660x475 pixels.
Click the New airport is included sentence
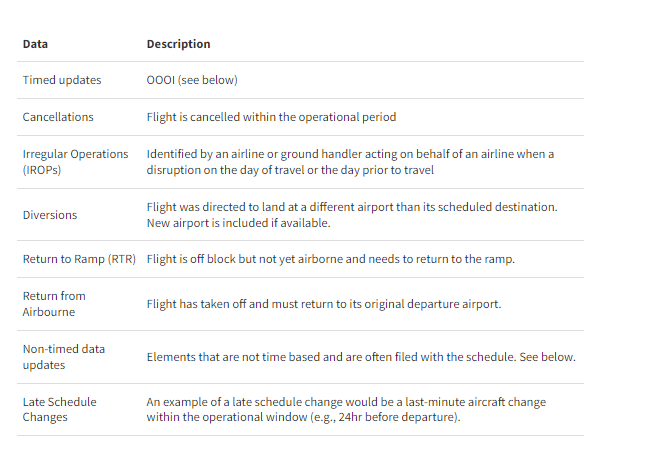click(x=238, y=223)
